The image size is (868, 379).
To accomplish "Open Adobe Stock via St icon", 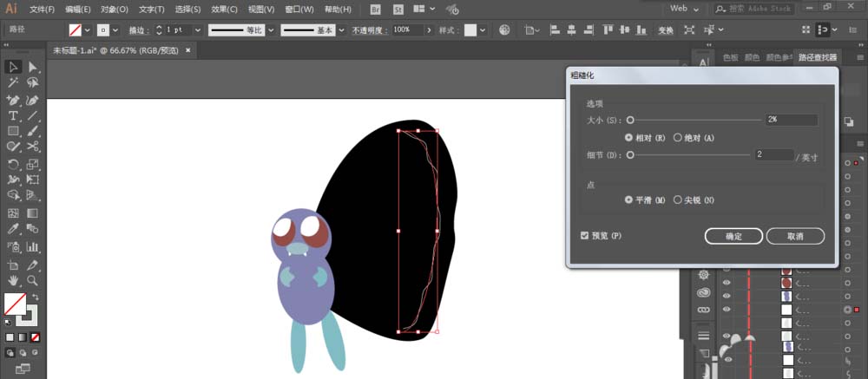I will (x=398, y=10).
